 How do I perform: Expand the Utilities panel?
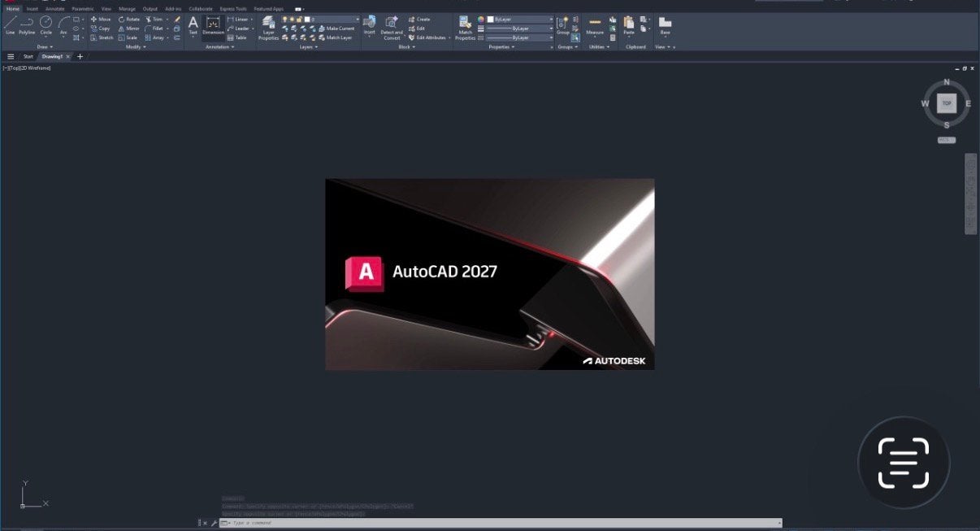pyautogui.click(x=600, y=47)
